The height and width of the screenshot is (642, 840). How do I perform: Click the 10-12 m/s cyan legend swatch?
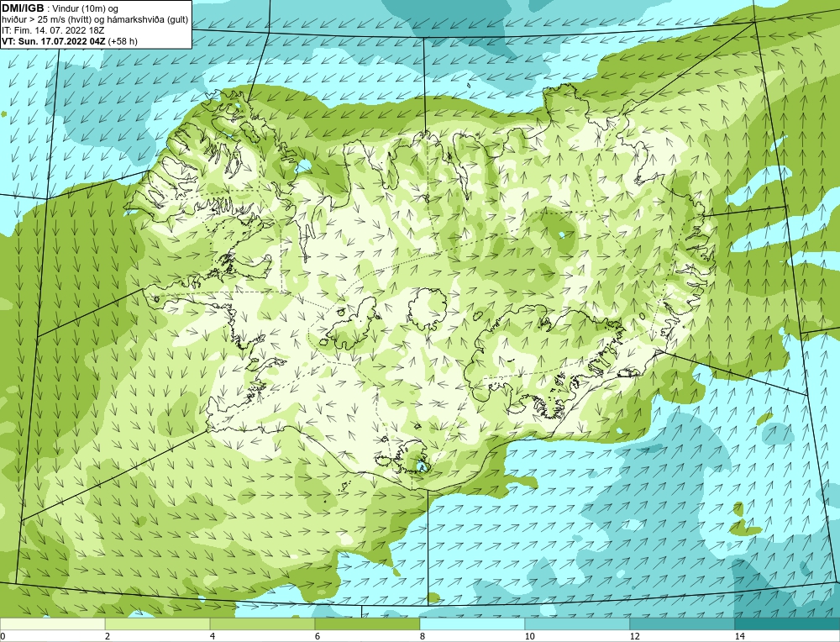[578, 624]
